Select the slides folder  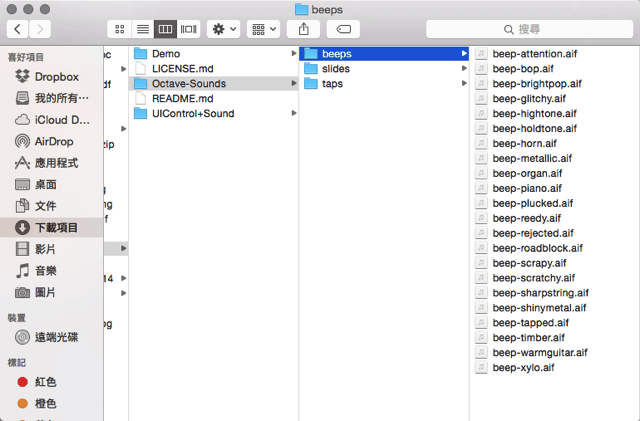[x=384, y=69]
